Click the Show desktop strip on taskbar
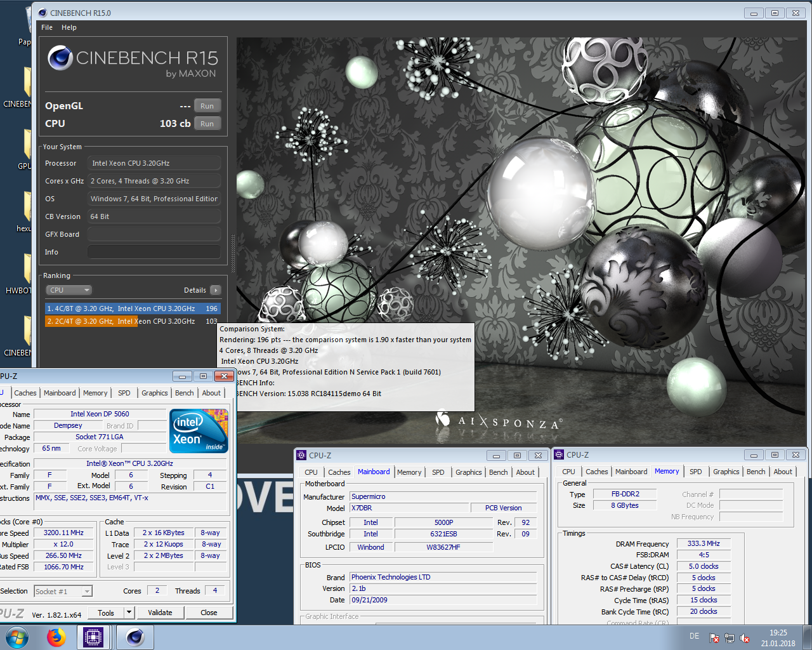 (x=807, y=638)
